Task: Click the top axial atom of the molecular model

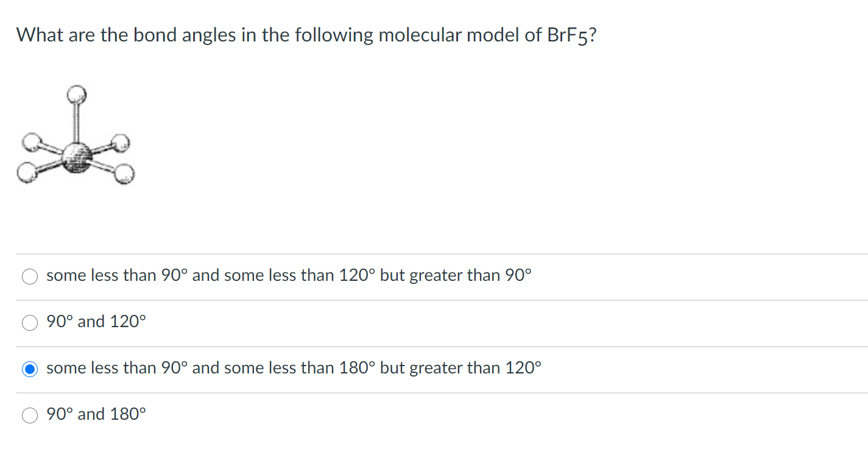Action: (x=76, y=94)
